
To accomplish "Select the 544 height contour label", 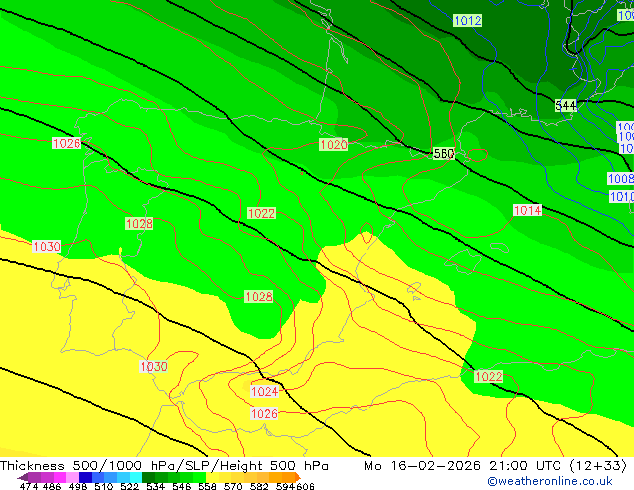I will pyautogui.click(x=565, y=106).
